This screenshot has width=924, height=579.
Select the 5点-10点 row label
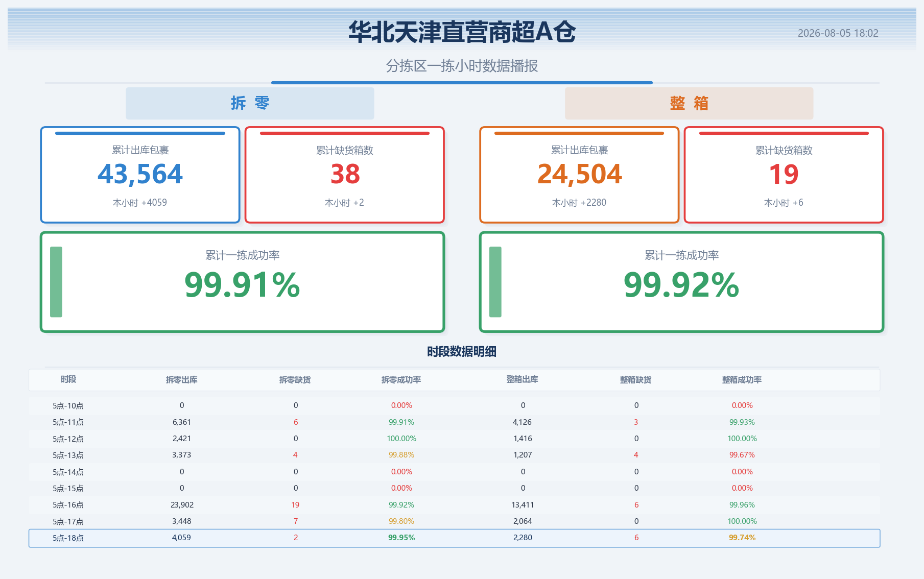point(68,405)
